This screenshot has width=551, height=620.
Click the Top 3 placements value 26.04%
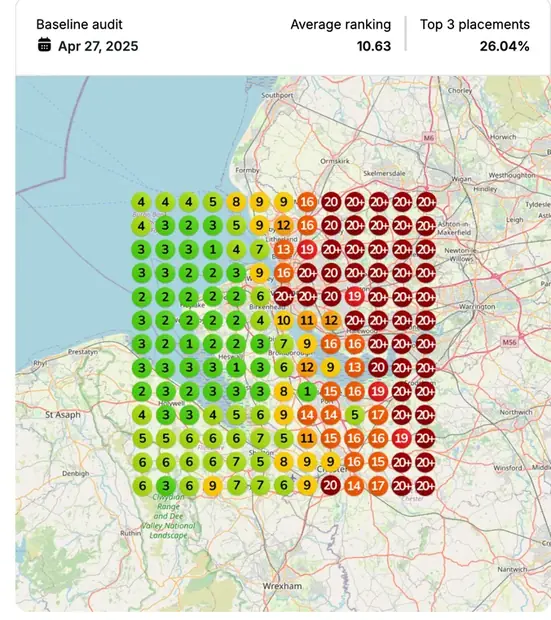[x=504, y=46]
